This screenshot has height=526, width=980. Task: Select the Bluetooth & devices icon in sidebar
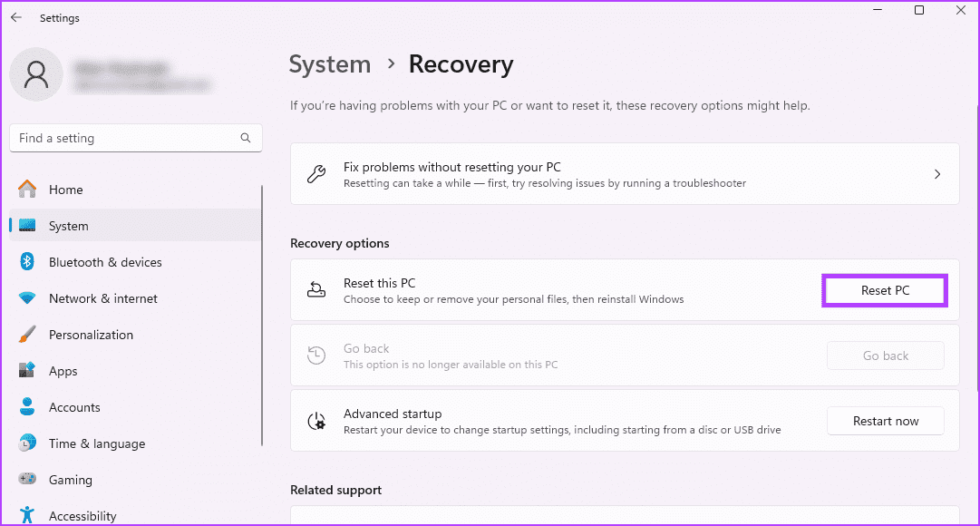tap(28, 262)
